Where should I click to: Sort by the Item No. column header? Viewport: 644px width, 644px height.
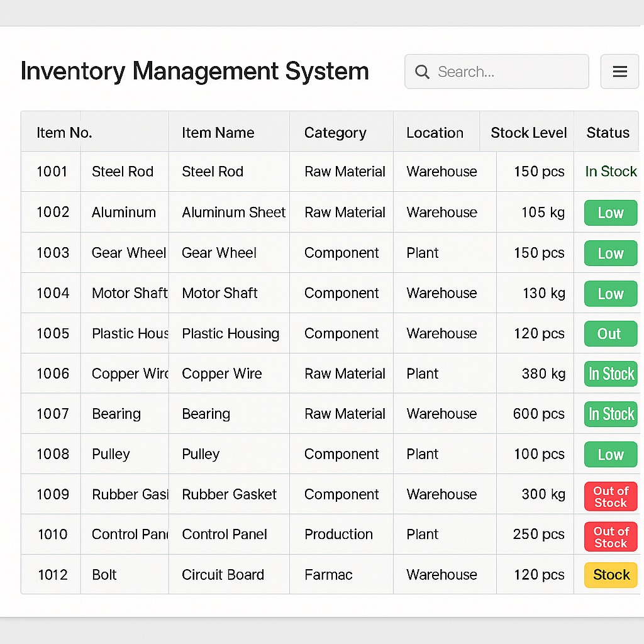click(x=64, y=133)
